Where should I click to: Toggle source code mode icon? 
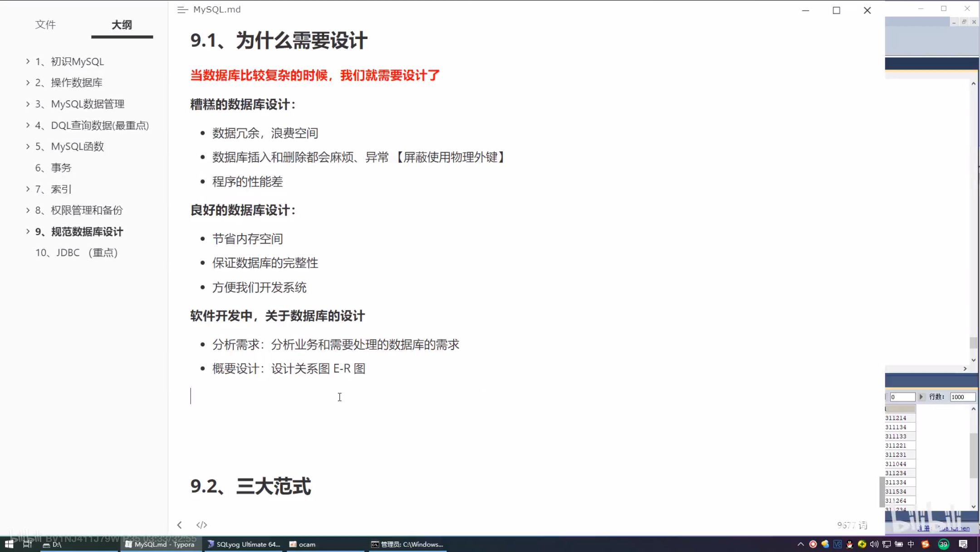click(x=201, y=525)
